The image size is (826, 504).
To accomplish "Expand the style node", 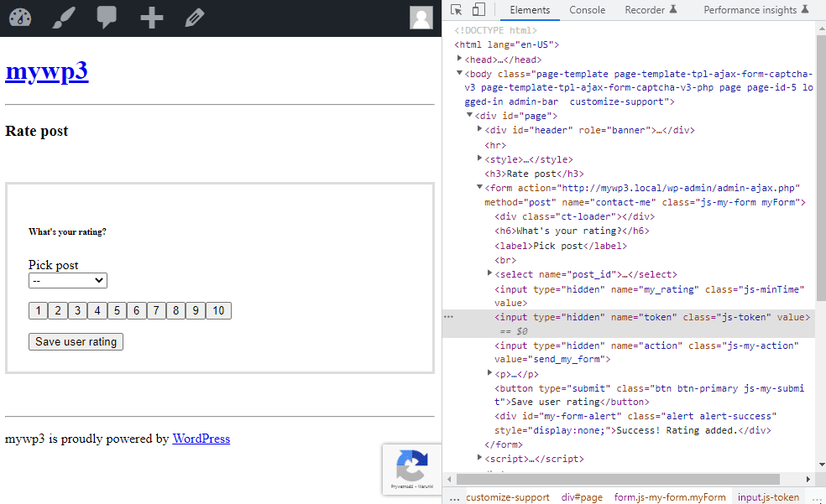I will [479, 158].
